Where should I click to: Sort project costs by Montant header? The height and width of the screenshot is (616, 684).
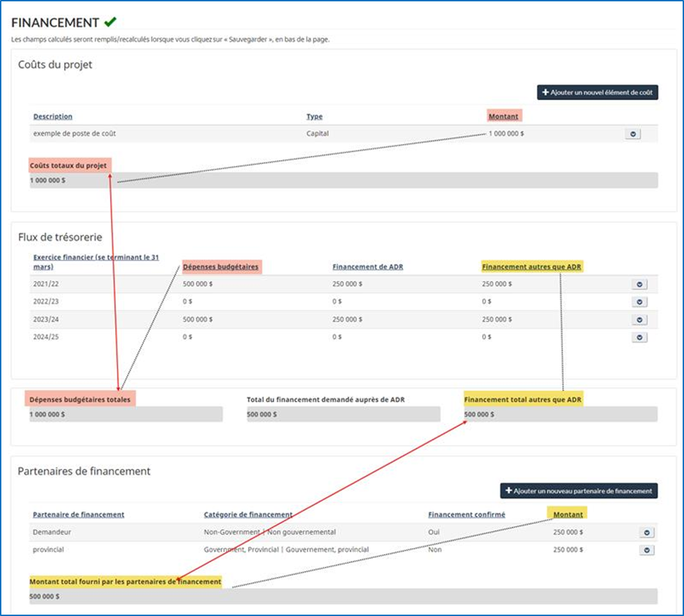503,116
